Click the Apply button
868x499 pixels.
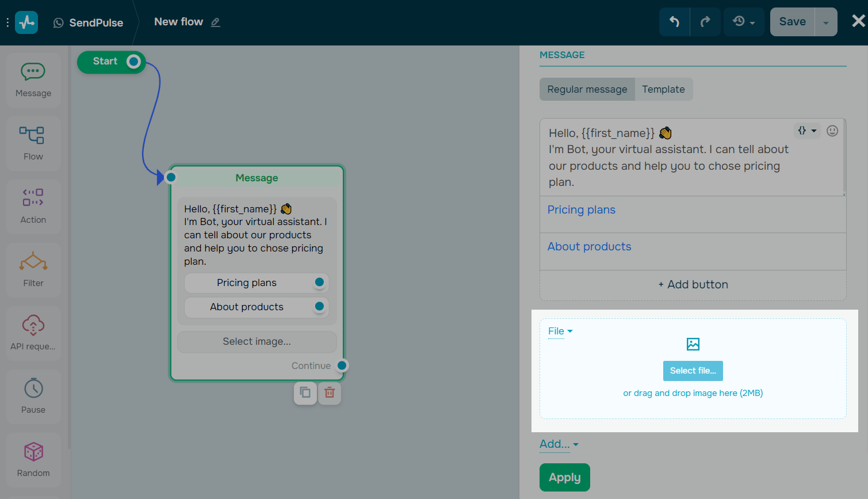pyautogui.click(x=564, y=477)
